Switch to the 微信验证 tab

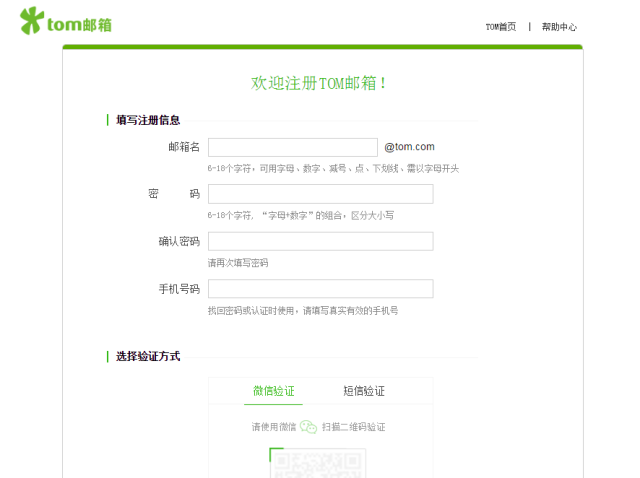click(x=273, y=391)
